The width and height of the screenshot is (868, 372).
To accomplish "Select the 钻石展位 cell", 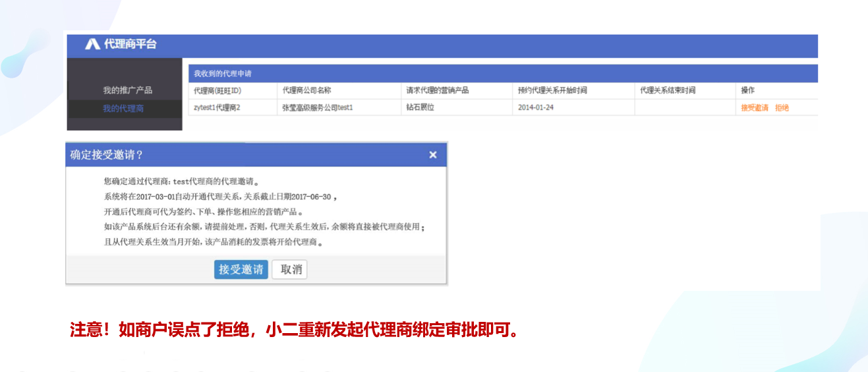I will tap(457, 107).
